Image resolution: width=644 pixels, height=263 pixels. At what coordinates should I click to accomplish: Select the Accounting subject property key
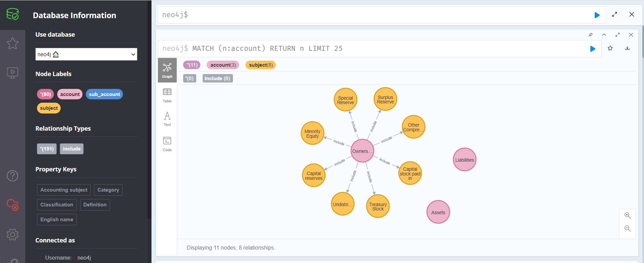click(x=64, y=190)
